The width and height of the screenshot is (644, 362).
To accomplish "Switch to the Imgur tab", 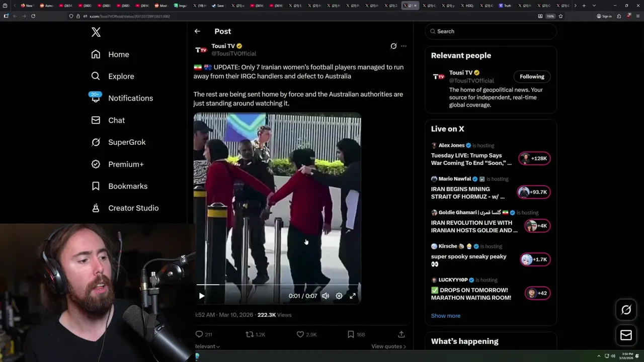I will [x=181, y=6].
